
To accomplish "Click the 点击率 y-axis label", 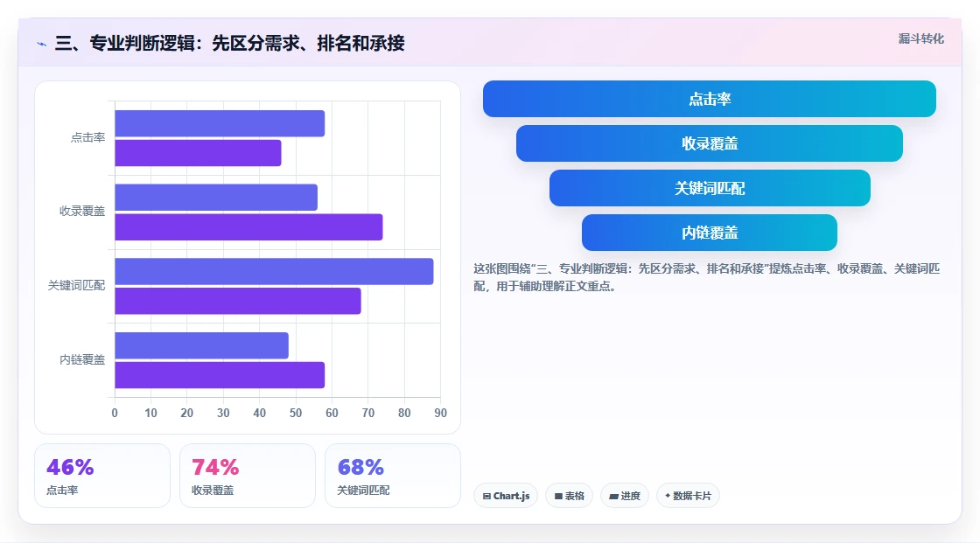I will click(87, 137).
